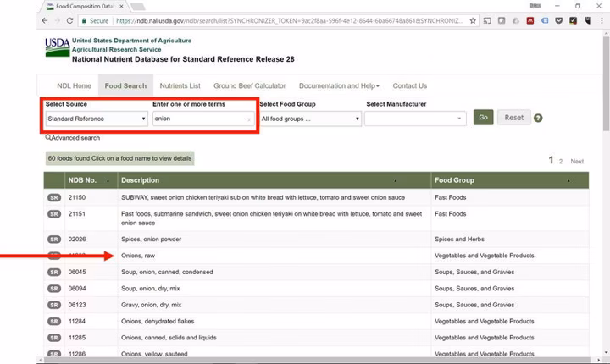Open NDL Home tab
The height and width of the screenshot is (364, 610).
pos(74,86)
